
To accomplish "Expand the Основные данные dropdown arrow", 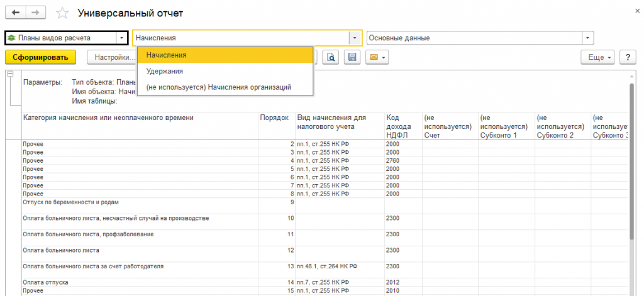I will [588, 38].
